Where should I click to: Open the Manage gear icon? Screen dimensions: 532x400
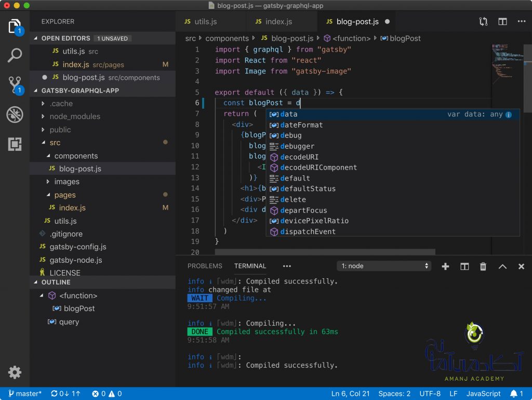click(15, 372)
